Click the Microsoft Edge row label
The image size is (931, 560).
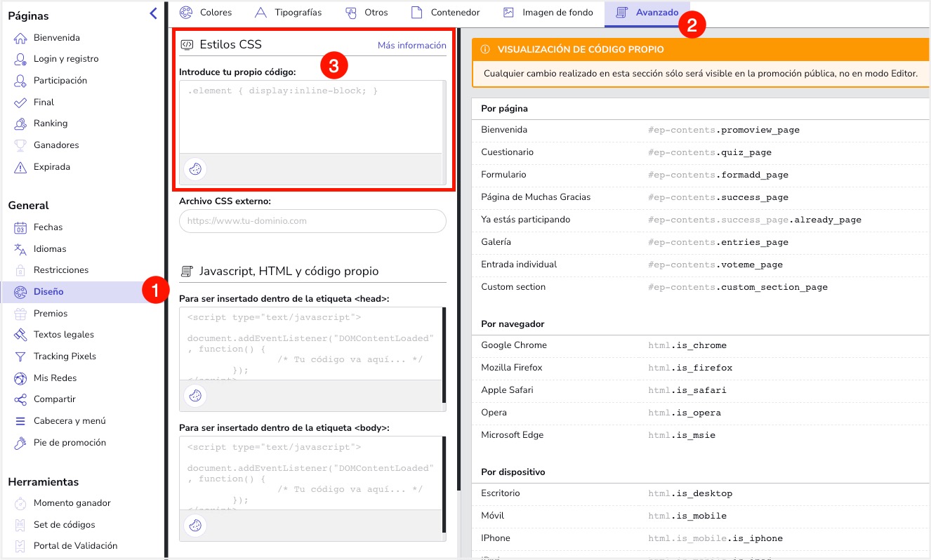(x=513, y=435)
